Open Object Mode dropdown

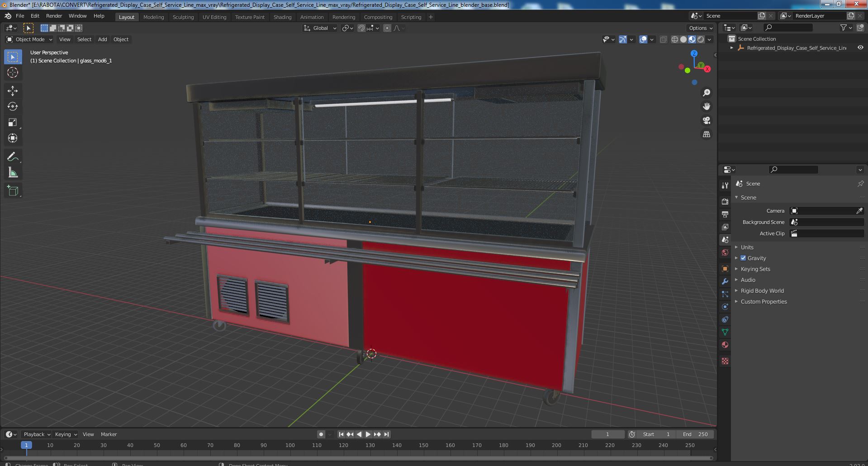pos(29,39)
